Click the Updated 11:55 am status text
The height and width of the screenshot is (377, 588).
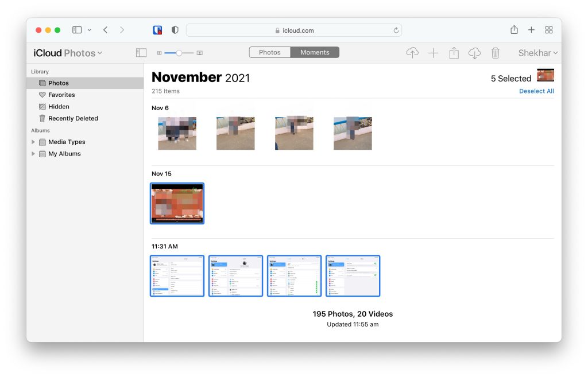[353, 325]
